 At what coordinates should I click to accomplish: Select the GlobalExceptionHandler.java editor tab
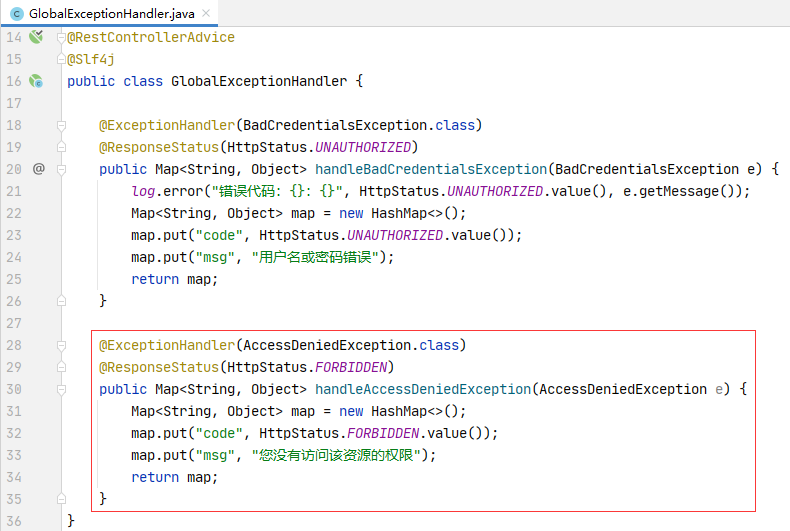point(109,13)
